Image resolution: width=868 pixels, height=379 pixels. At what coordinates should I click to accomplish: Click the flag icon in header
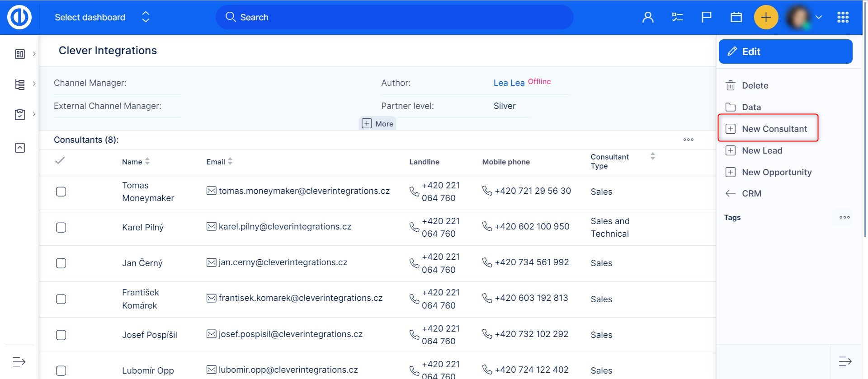pos(706,18)
